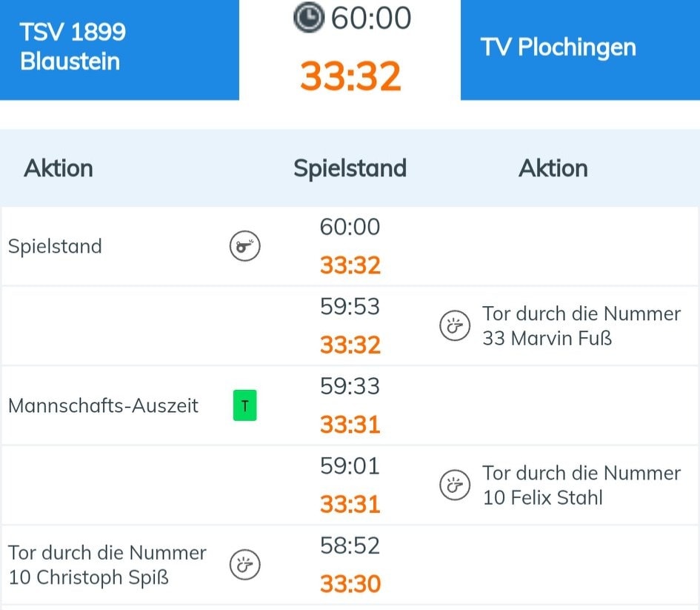Select the Spielstand column header
Screen dimensions: 700x610
tap(350, 168)
